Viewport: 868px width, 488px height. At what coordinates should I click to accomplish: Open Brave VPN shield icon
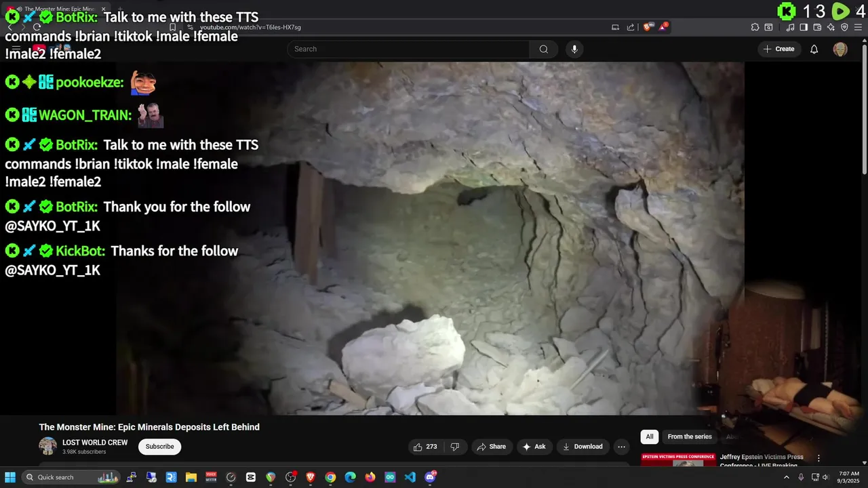(844, 27)
